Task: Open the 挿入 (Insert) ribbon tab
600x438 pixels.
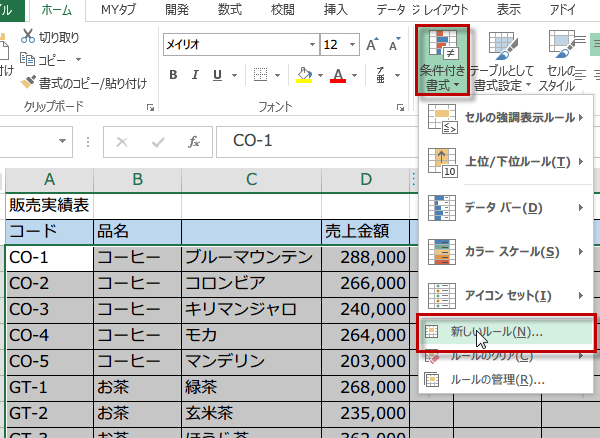Action: pos(336,10)
